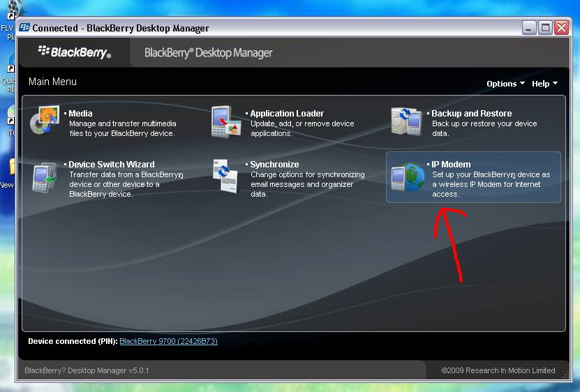
Task: Select the IP Modem heading
Action: [451, 164]
